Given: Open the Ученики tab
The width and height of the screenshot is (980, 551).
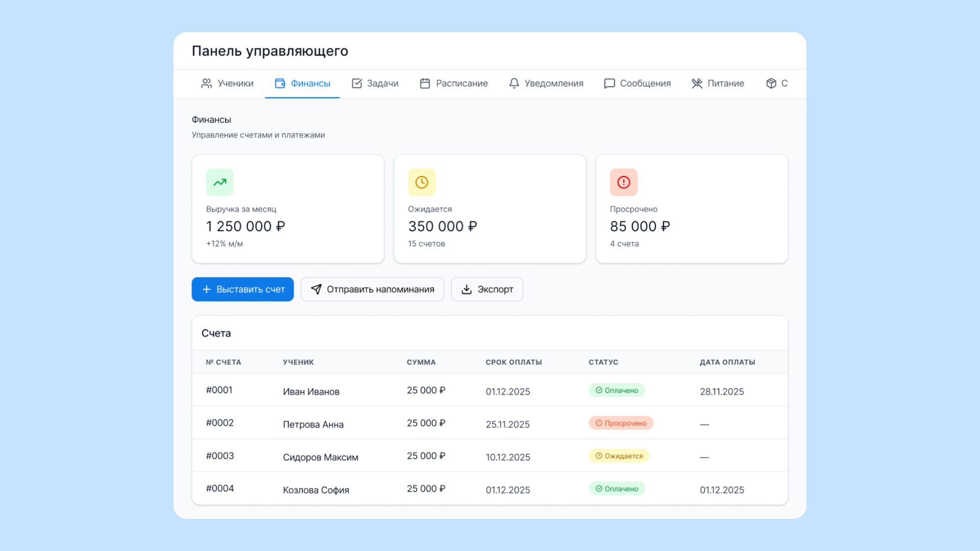Looking at the screenshot, I should point(227,83).
